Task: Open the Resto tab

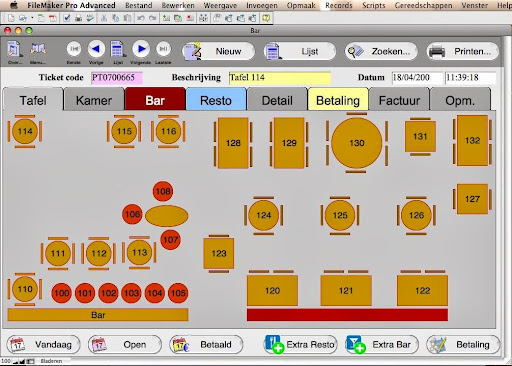Action: pos(216,100)
